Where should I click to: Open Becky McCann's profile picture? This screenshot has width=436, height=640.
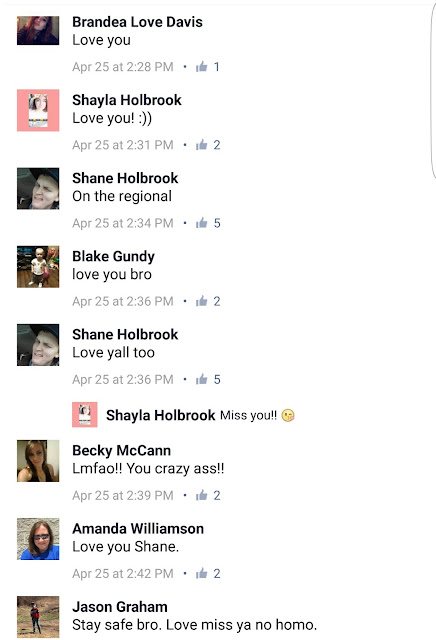point(38,461)
